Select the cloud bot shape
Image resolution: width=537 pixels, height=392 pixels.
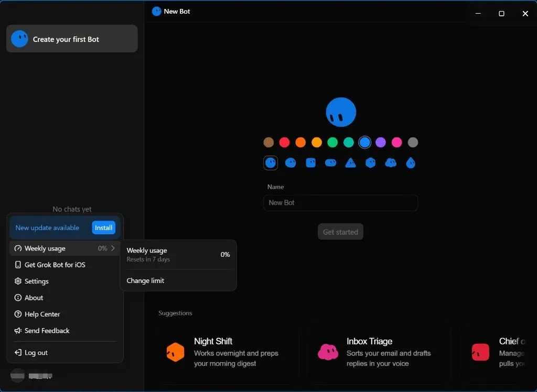pos(391,162)
